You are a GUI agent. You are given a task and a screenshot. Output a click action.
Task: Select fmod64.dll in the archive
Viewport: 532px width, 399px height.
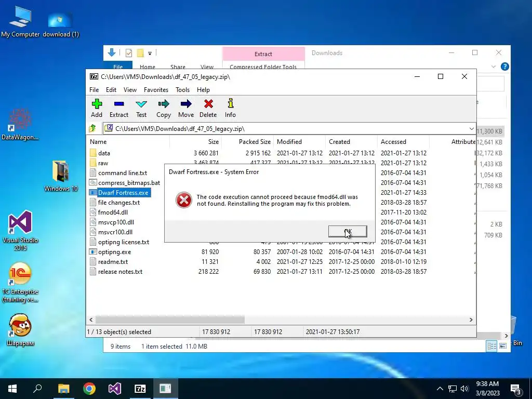coord(113,212)
